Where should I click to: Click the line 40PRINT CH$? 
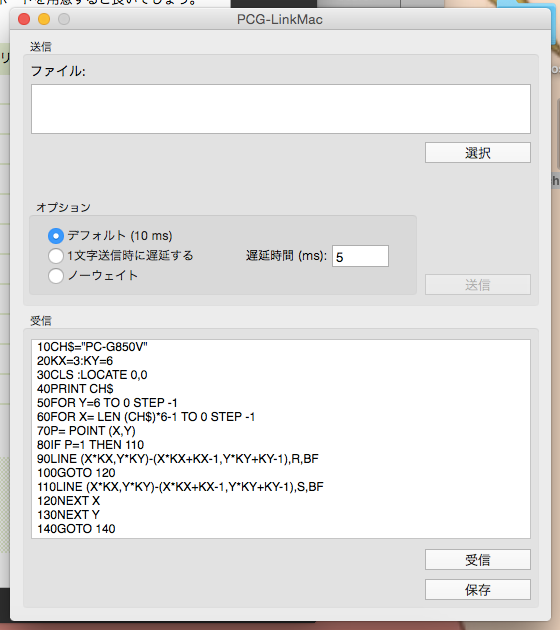pos(76,389)
